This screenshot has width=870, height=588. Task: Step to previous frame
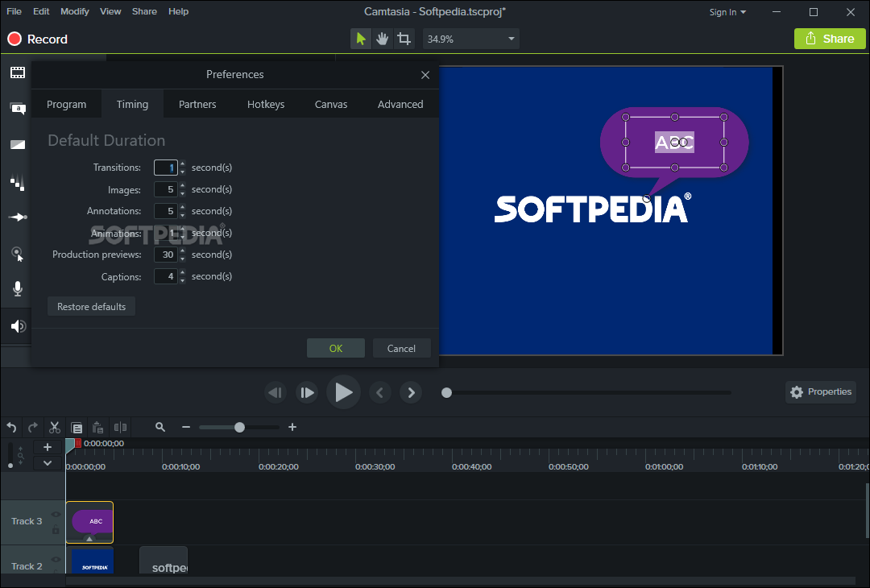[x=275, y=393]
